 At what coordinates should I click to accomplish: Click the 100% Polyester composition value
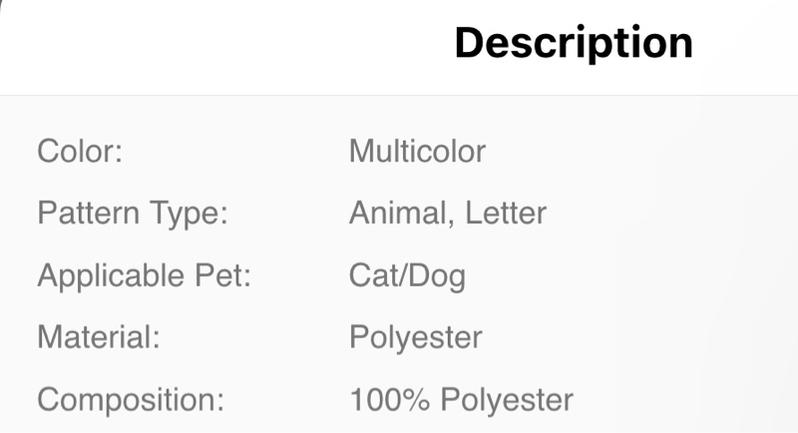point(461,400)
